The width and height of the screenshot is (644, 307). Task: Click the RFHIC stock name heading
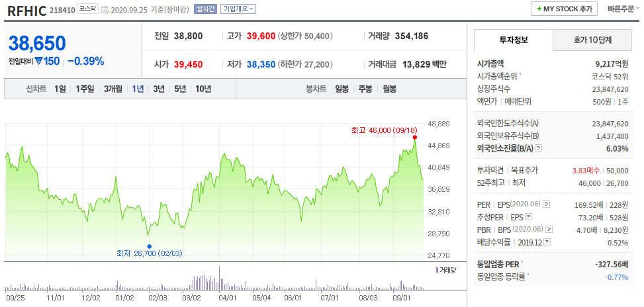[26, 11]
